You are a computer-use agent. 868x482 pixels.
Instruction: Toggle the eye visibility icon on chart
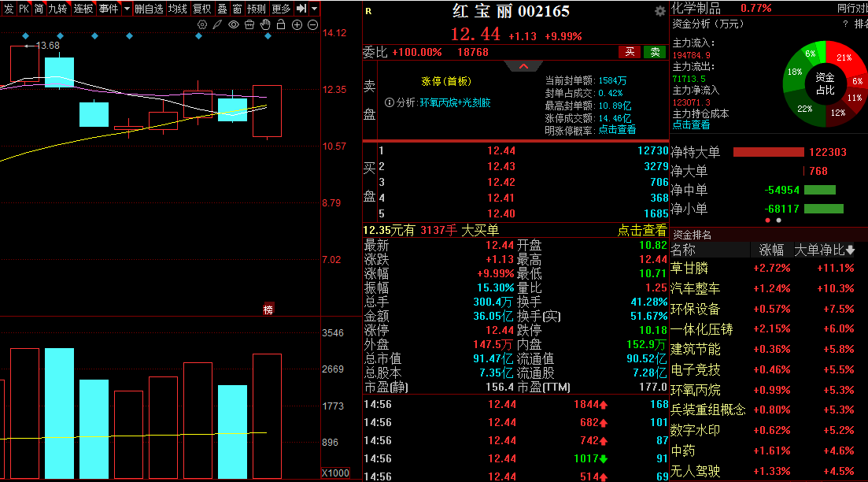(234, 25)
